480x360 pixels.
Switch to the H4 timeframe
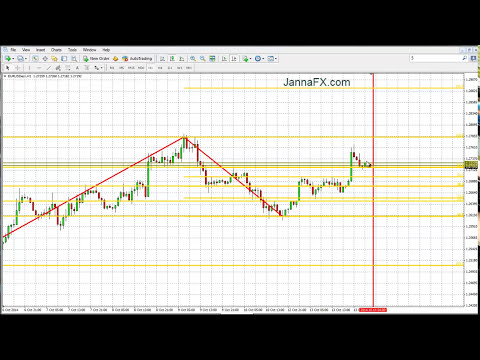pos(160,68)
